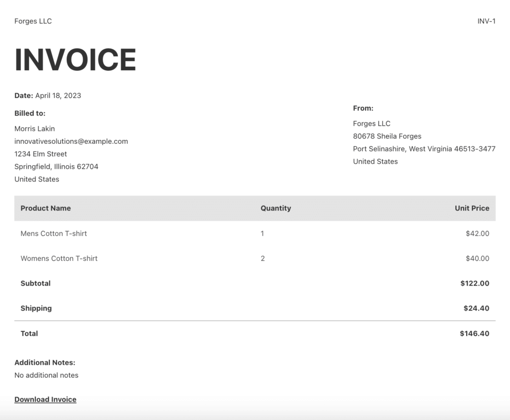Select the invoice date April 18, 2023
The width and height of the screenshot is (510, 420).
click(x=58, y=95)
